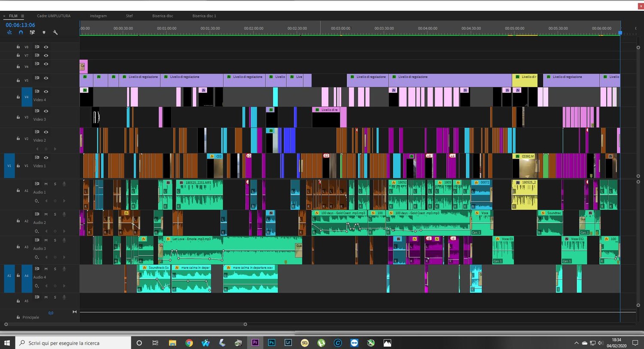
Task: Toggle the insert sequence as nest icon
Action: click(9, 32)
